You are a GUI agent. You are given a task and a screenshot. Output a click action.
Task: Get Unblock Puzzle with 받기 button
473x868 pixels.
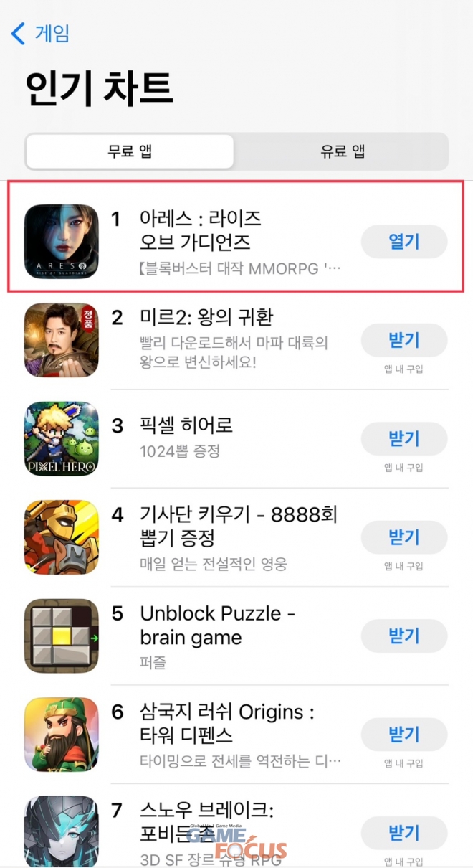coord(404,636)
